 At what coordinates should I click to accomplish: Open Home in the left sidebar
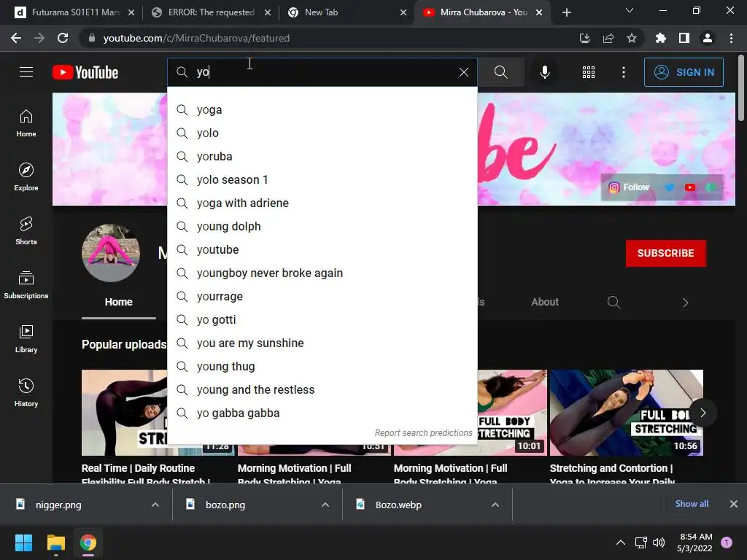pyautogui.click(x=26, y=123)
